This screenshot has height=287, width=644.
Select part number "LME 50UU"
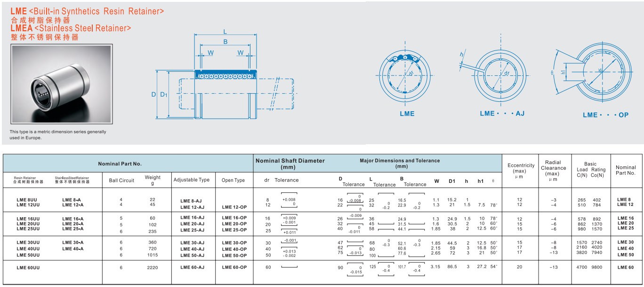[x=28, y=255]
